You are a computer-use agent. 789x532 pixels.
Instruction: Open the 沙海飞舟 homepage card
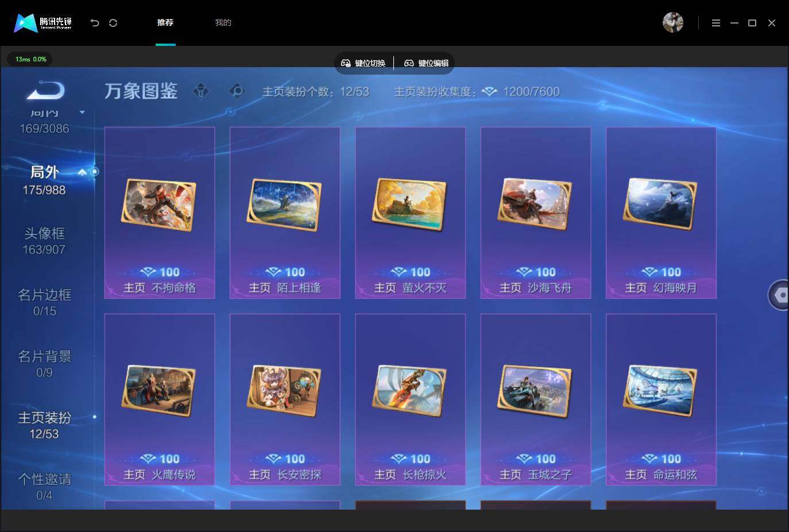point(536,213)
